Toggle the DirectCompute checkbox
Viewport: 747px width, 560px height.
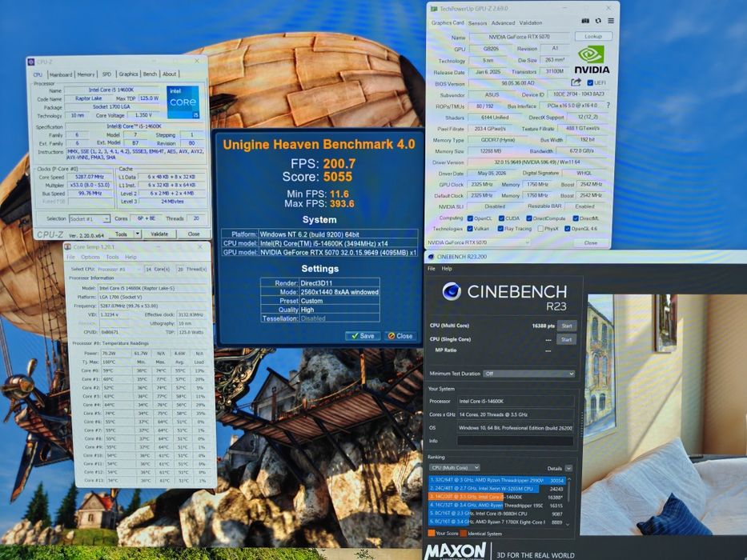point(528,218)
